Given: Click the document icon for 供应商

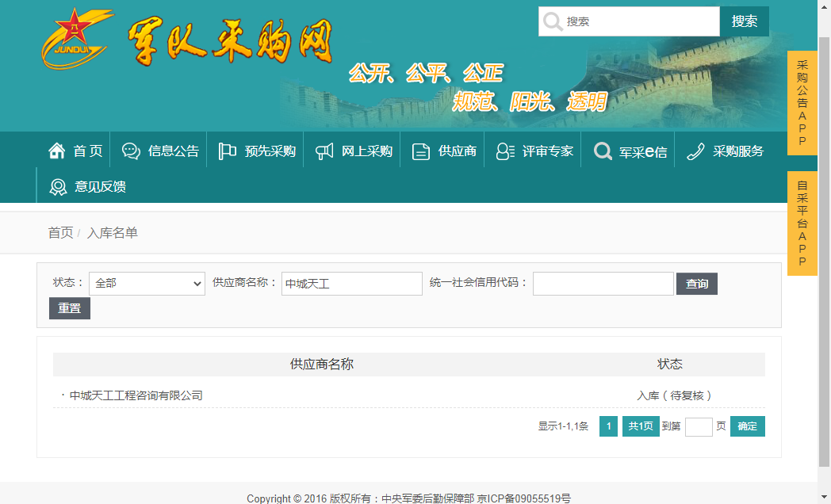Looking at the screenshot, I should coord(421,151).
